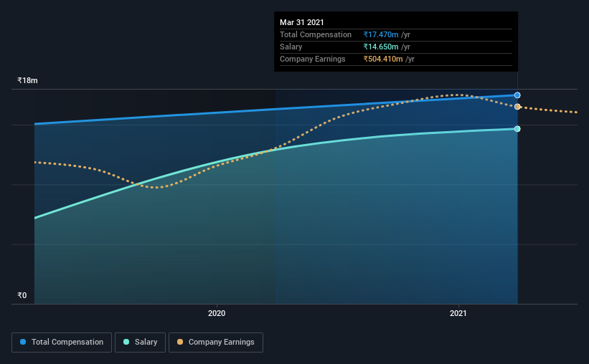Click the blue Total Compensation data point marker
Image resolution: width=589 pixels, height=364 pixels.
pyautogui.click(x=517, y=95)
